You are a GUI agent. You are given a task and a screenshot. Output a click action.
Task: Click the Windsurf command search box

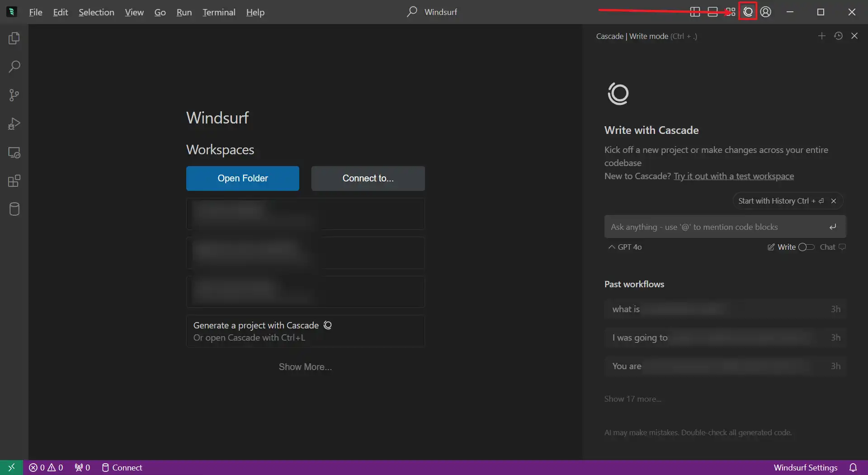[432, 12]
